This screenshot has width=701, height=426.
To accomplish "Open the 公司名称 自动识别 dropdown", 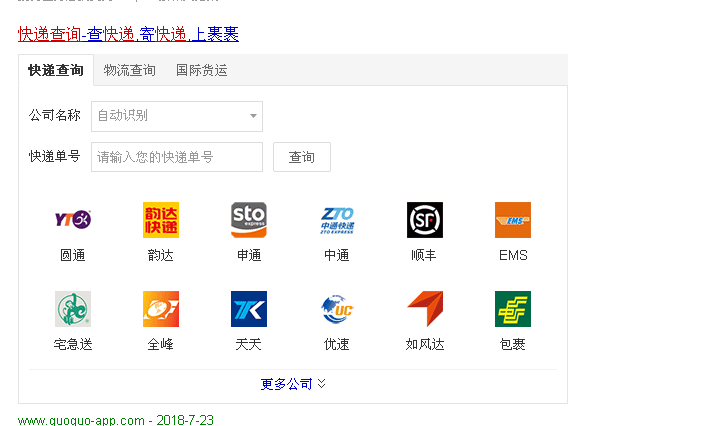I will (177, 116).
